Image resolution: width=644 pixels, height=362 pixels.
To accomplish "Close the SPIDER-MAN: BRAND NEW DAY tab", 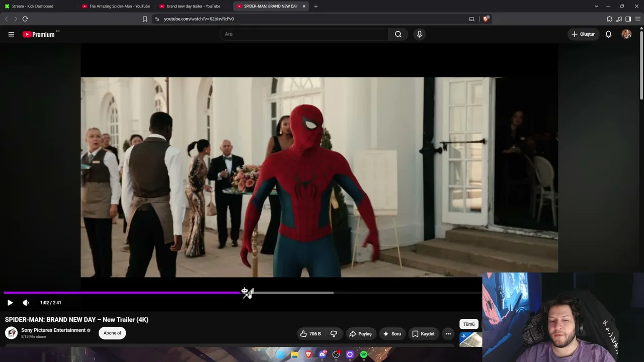I will pos(304,6).
